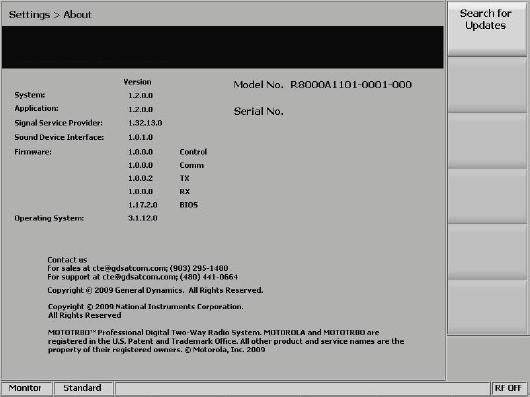
Task: Select Operating System version 3.1.12.0
Action: [143, 218]
